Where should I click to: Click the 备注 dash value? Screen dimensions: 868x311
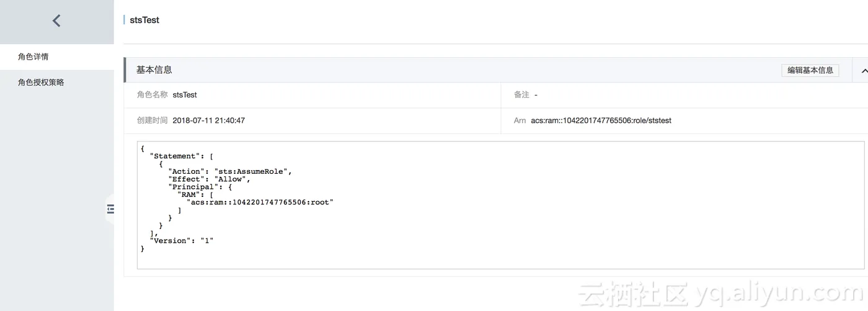pyautogui.click(x=536, y=95)
